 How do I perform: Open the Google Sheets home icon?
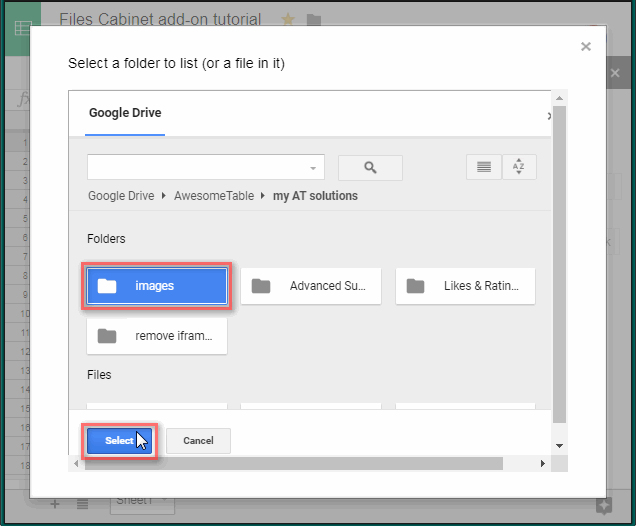click(x=20, y=26)
